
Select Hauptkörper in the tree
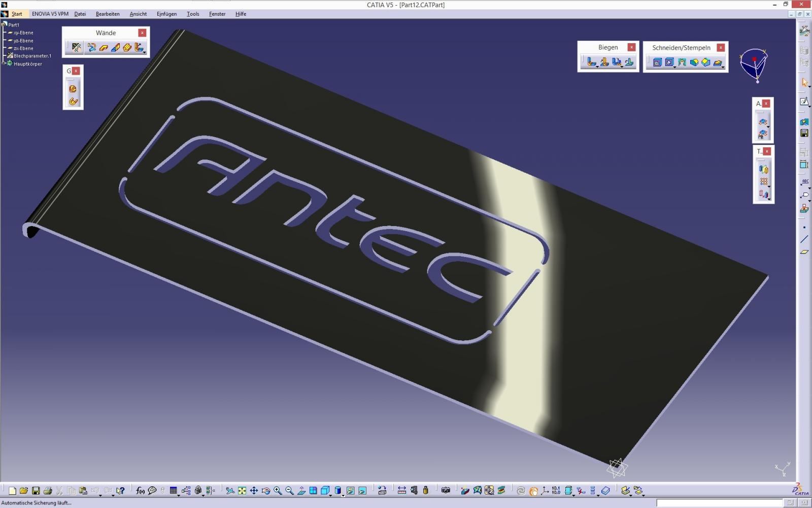click(28, 64)
